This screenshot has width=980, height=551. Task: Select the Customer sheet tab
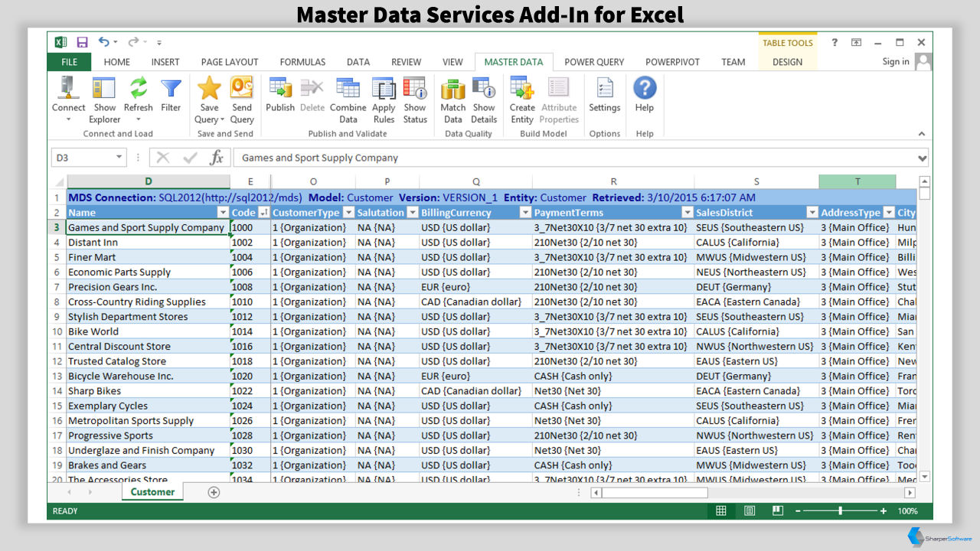click(152, 492)
